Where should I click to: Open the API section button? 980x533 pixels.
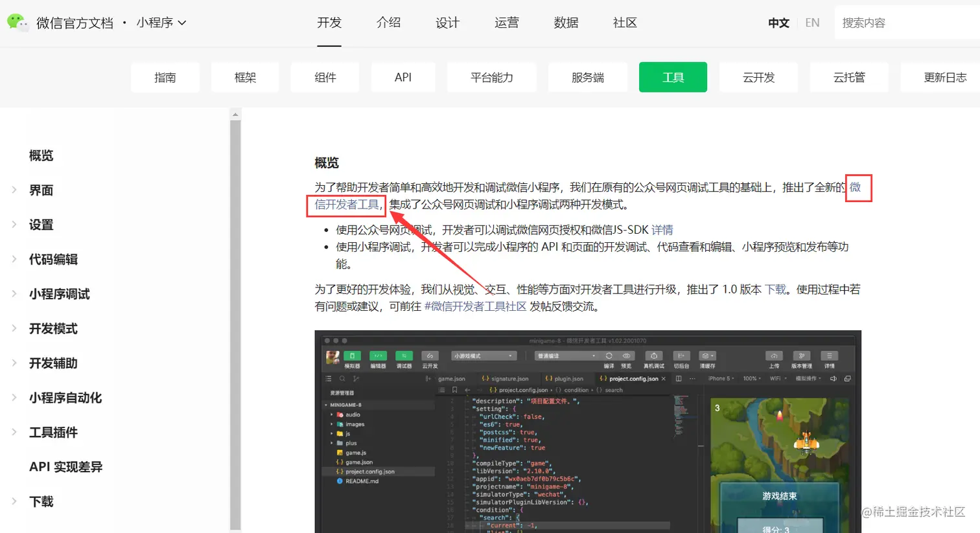tap(403, 77)
